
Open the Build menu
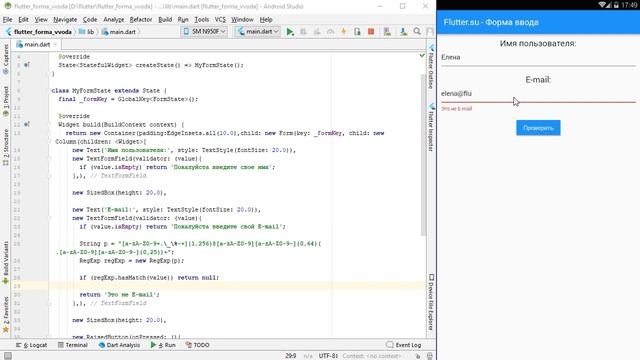[x=165, y=19]
